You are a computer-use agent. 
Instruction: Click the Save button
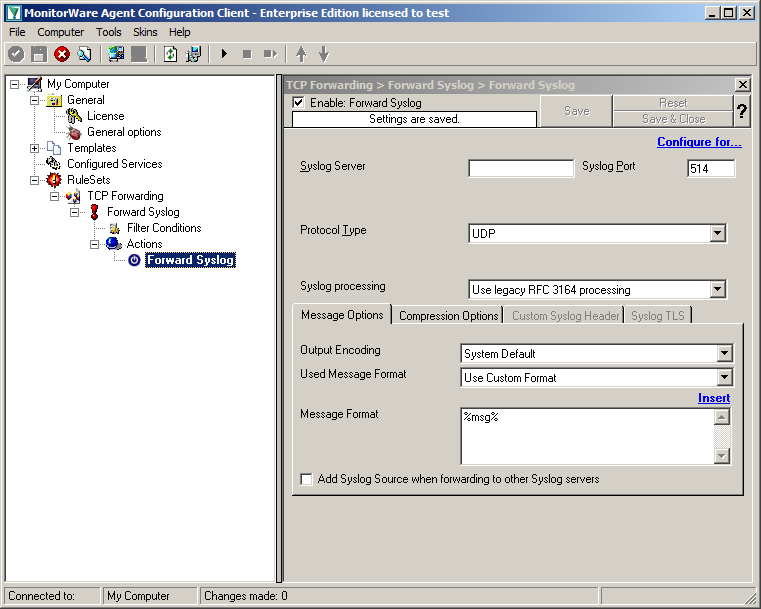[577, 111]
